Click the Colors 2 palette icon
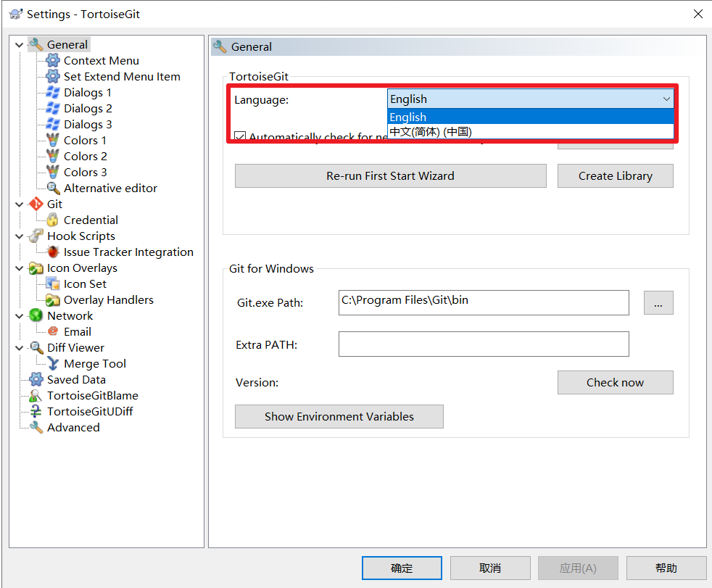This screenshot has width=712, height=588. 53,156
